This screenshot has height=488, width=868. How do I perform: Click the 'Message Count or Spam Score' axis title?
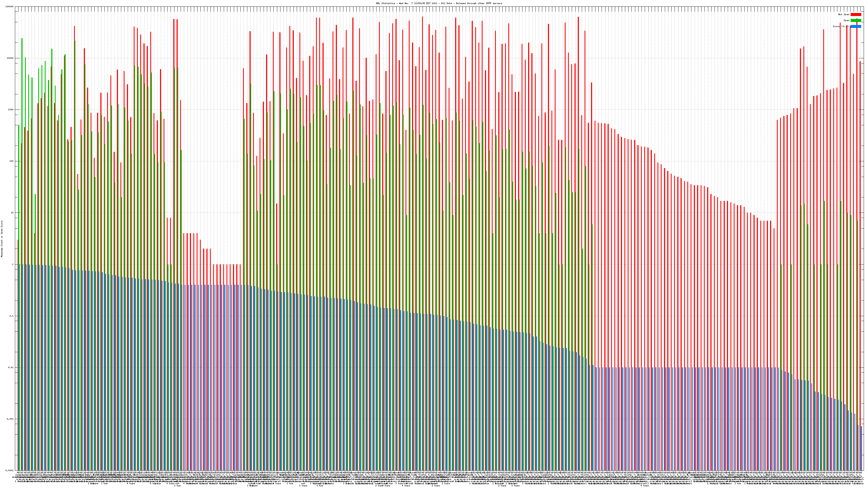click(2, 239)
